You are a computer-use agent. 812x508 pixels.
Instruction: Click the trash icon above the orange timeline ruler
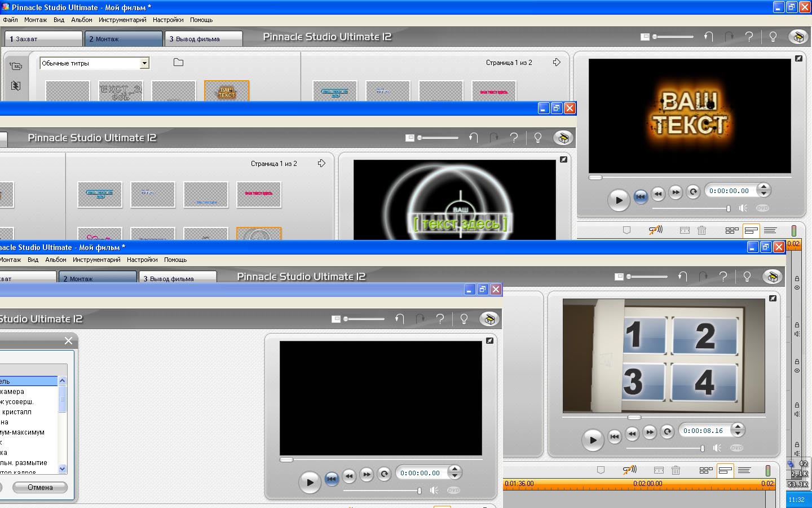tap(676, 470)
